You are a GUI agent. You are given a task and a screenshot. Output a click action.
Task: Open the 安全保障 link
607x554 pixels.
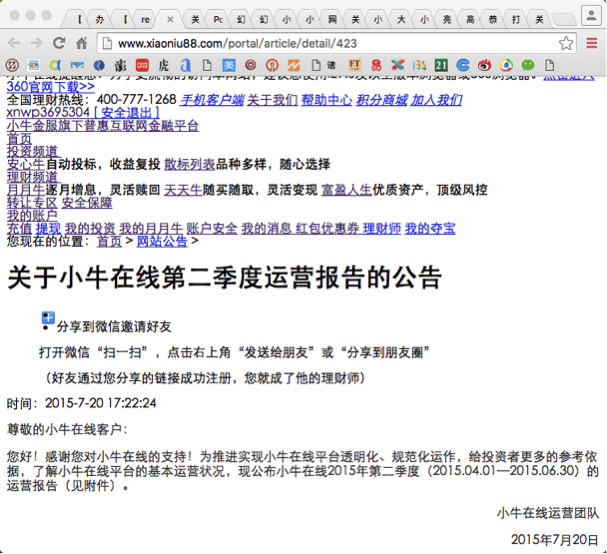point(87,202)
